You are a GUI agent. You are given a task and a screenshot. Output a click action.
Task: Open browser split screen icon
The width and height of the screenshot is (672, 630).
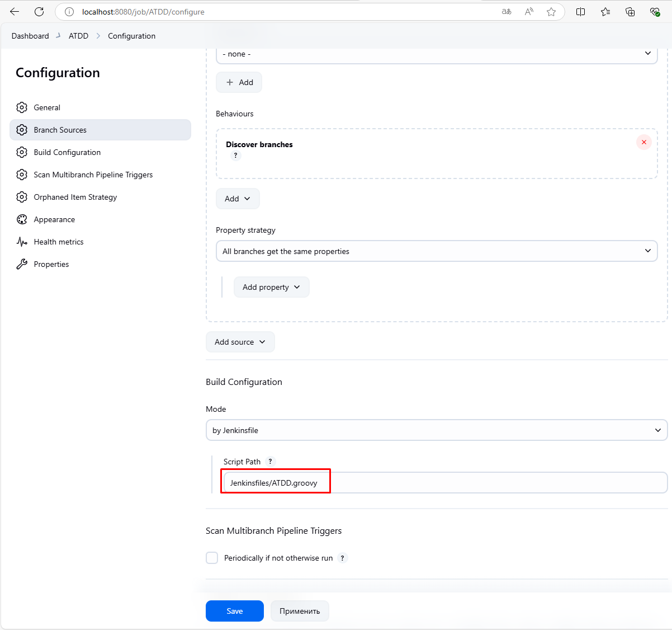pyautogui.click(x=580, y=12)
